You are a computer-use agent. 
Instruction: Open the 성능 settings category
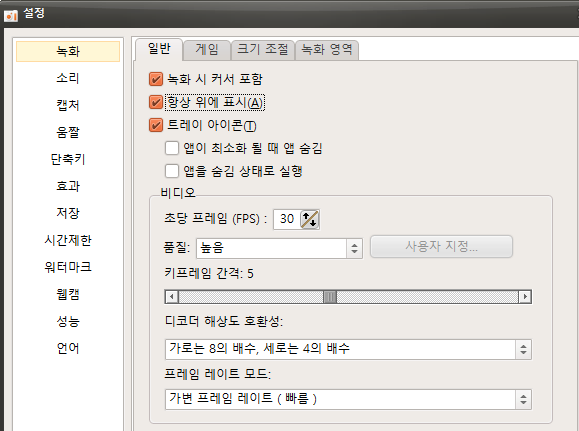coord(68,321)
